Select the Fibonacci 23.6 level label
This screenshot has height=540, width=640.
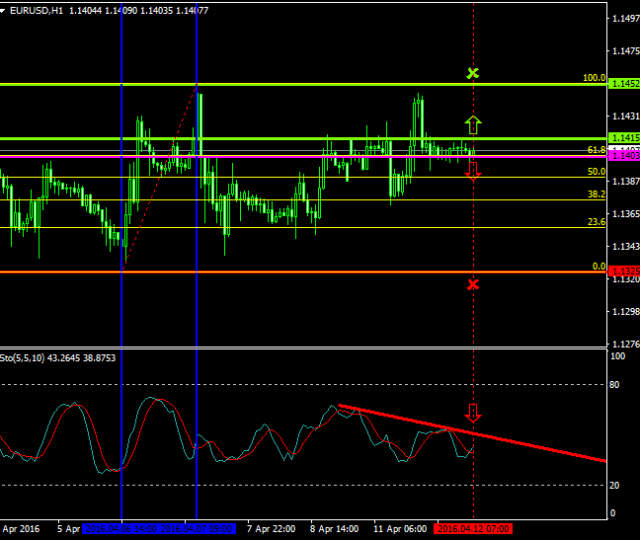click(x=596, y=222)
